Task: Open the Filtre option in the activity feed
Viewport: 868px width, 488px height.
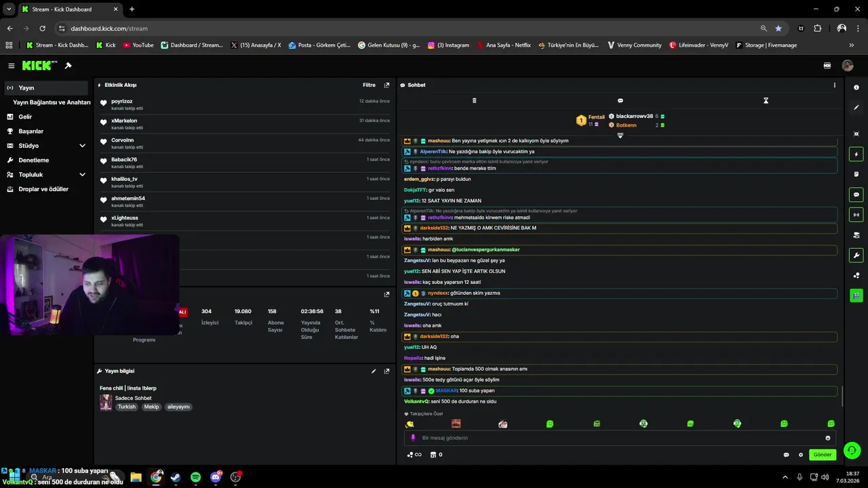Action: (369, 85)
